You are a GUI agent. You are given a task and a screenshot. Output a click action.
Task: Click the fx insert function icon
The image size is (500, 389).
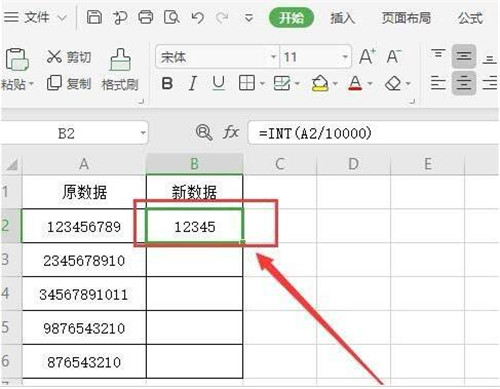231,132
